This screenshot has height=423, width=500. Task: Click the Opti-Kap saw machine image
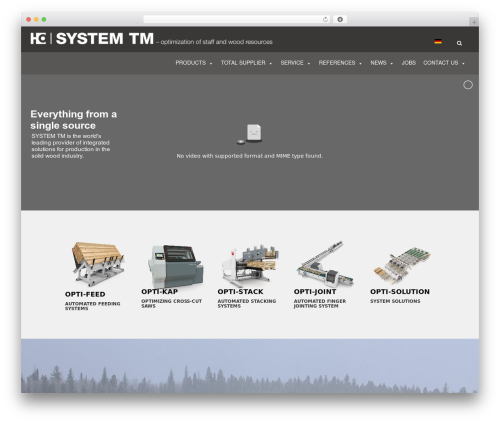pyautogui.click(x=175, y=266)
